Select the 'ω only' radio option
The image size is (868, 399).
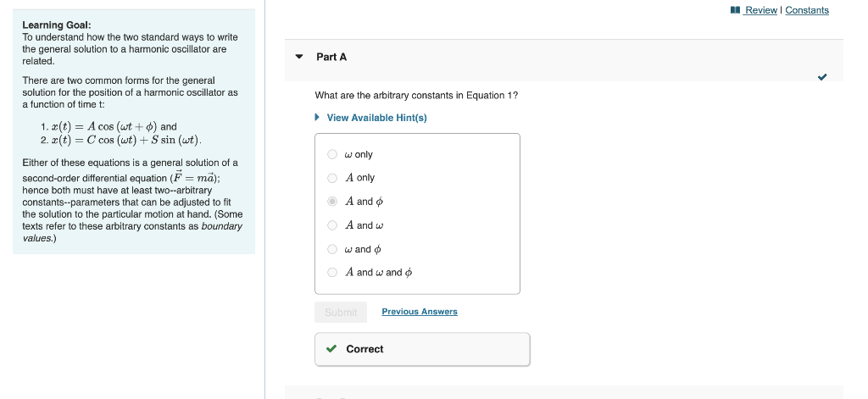[332, 154]
